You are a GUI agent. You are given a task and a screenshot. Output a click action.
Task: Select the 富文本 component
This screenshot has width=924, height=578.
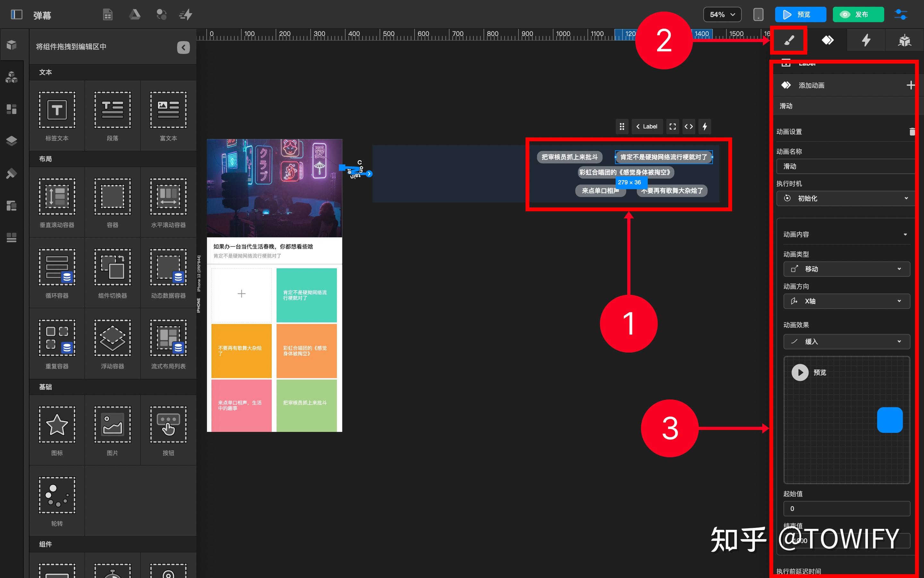click(168, 116)
